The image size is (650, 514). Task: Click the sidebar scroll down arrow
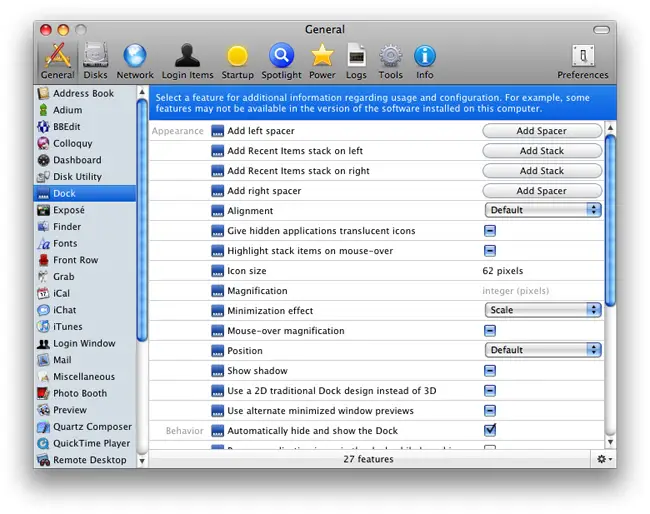[142, 461]
